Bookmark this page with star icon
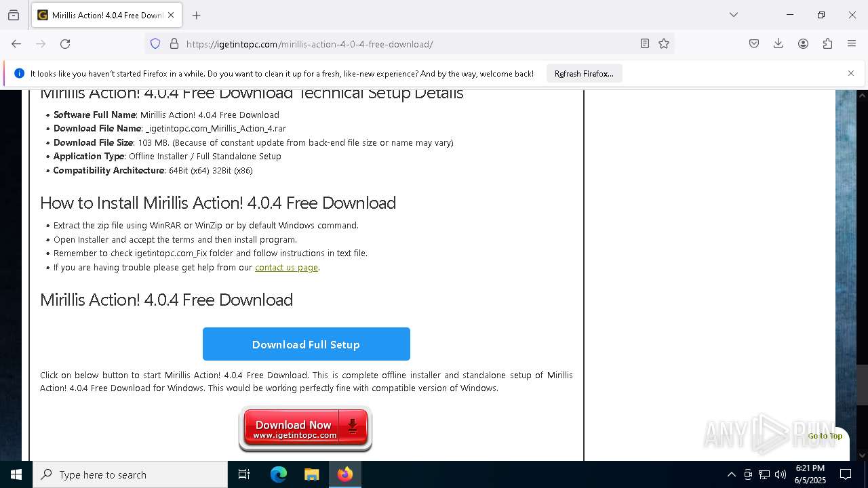This screenshot has height=488, width=868. coord(664,43)
